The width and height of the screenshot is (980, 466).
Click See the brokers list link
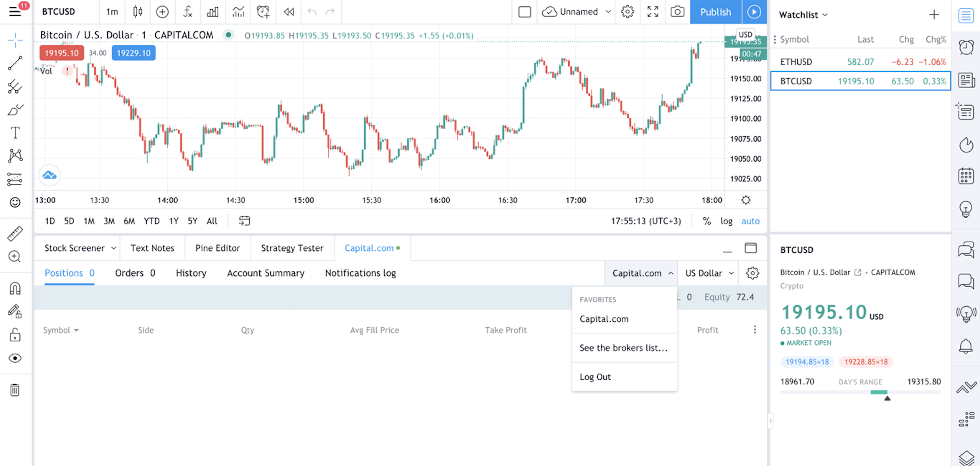[623, 348]
